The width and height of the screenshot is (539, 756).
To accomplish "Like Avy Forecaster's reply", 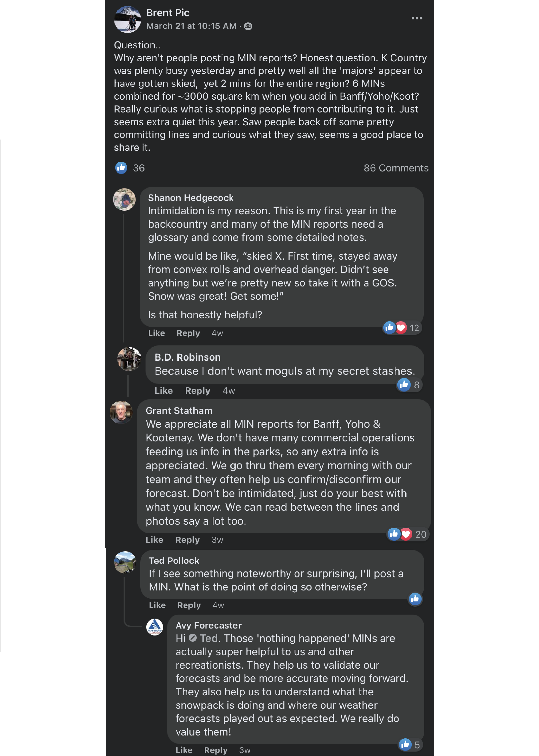I will coord(184,750).
